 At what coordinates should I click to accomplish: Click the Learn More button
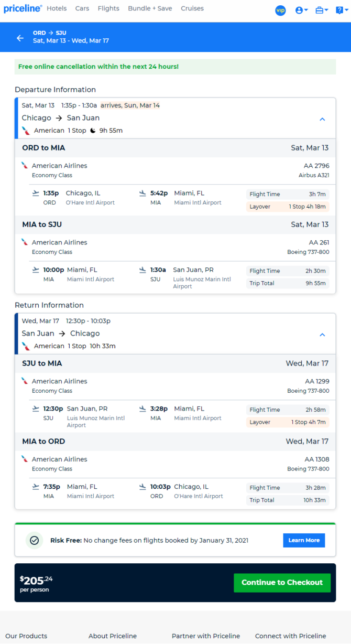click(x=304, y=540)
